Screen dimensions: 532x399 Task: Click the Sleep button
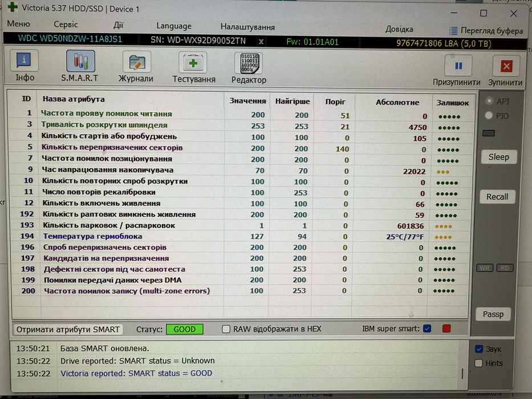tap(498, 157)
